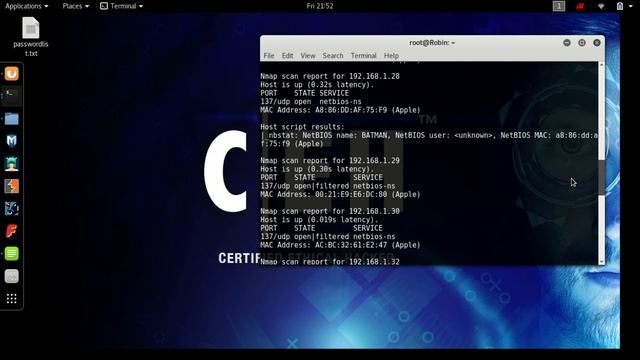Click MAC address A8:86:DD:AF:75:F9 line
640x360 pixels.
[x=340, y=110]
